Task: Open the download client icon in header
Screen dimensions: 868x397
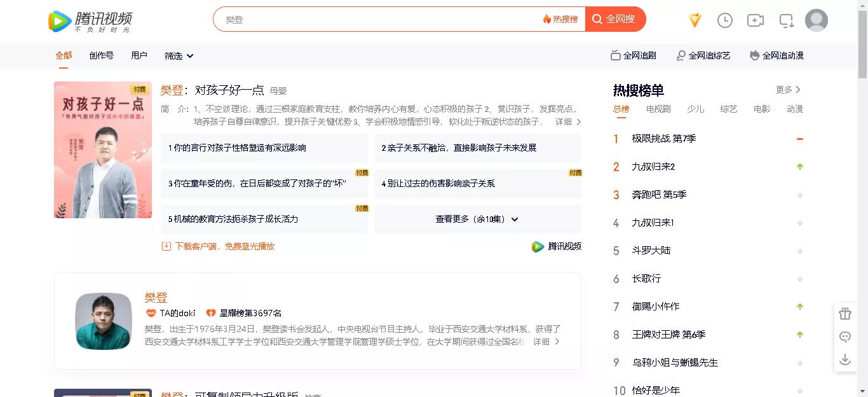Action: (x=787, y=20)
